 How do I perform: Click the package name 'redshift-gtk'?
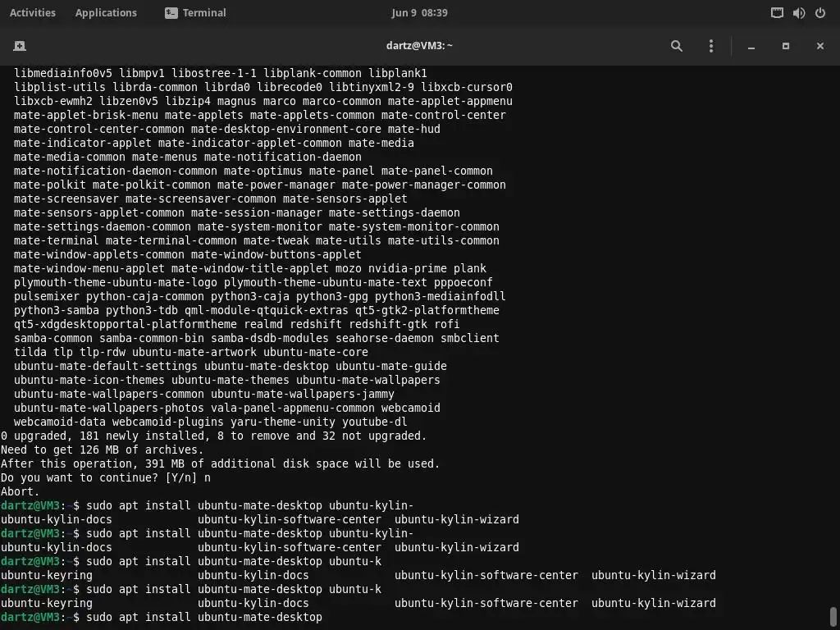tap(388, 325)
